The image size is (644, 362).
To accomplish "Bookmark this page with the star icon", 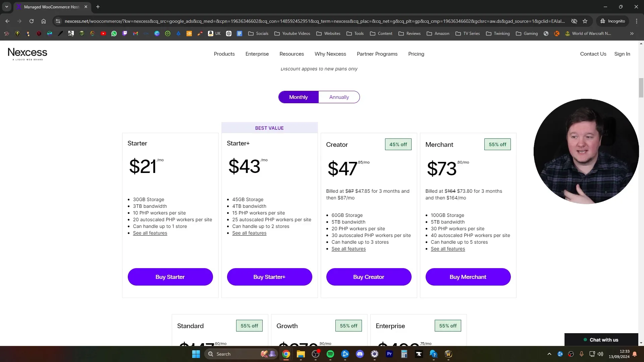I will 585,21.
